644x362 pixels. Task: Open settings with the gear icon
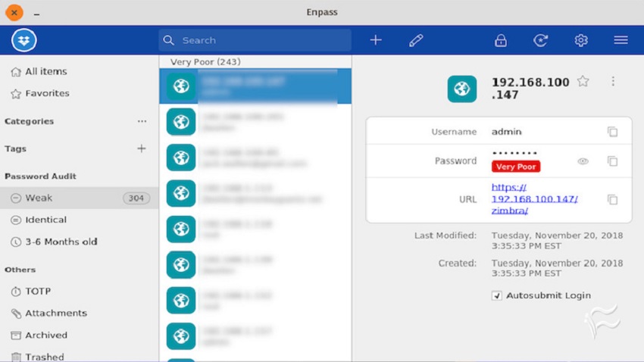coord(581,40)
